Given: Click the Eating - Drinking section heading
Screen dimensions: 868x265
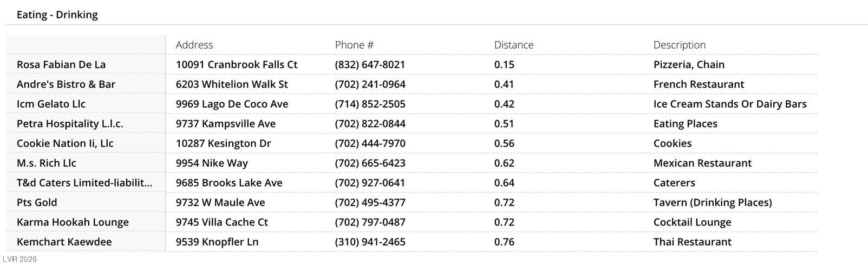Looking at the screenshot, I should (57, 15).
